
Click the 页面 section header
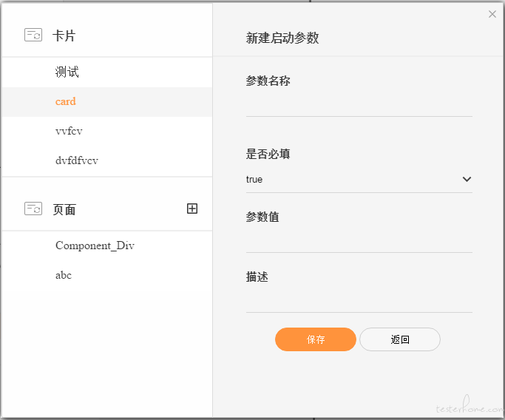pos(64,210)
